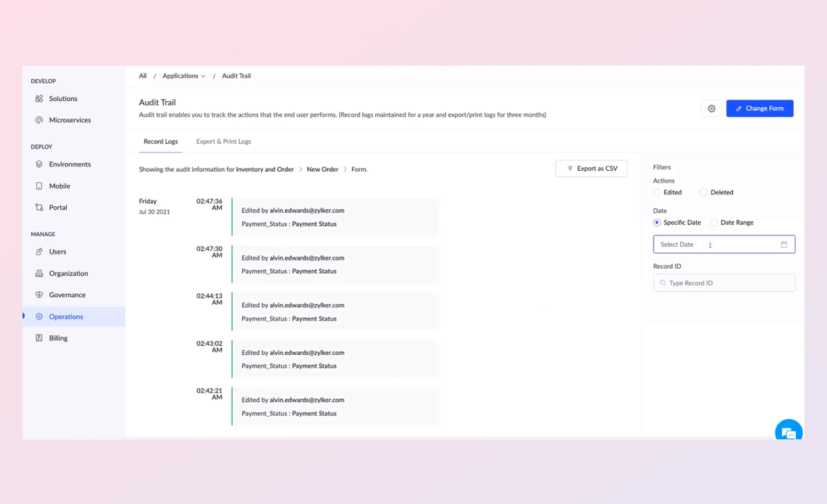Click the Solutions icon in sidebar

click(x=39, y=99)
